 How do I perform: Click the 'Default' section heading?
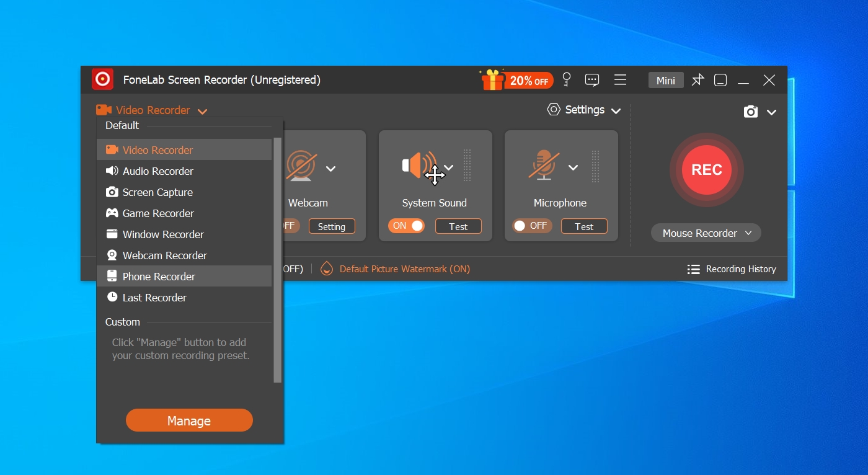tap(122, 125)
